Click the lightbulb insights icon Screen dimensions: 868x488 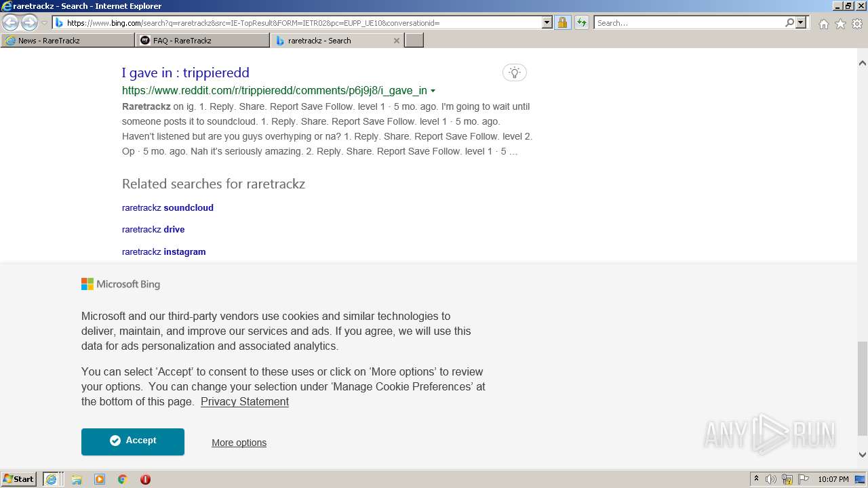click(515, 73)
